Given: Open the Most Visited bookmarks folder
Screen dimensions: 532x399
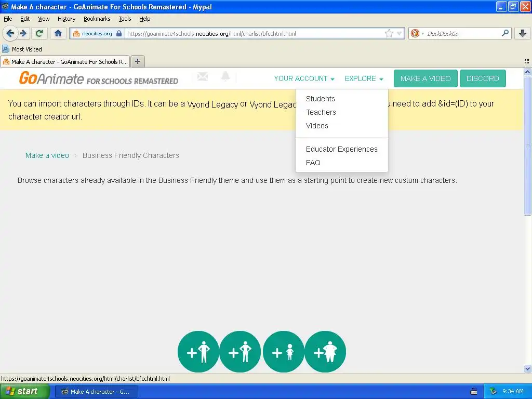Looking at the screenshot, I should click(x=22, y=49).
